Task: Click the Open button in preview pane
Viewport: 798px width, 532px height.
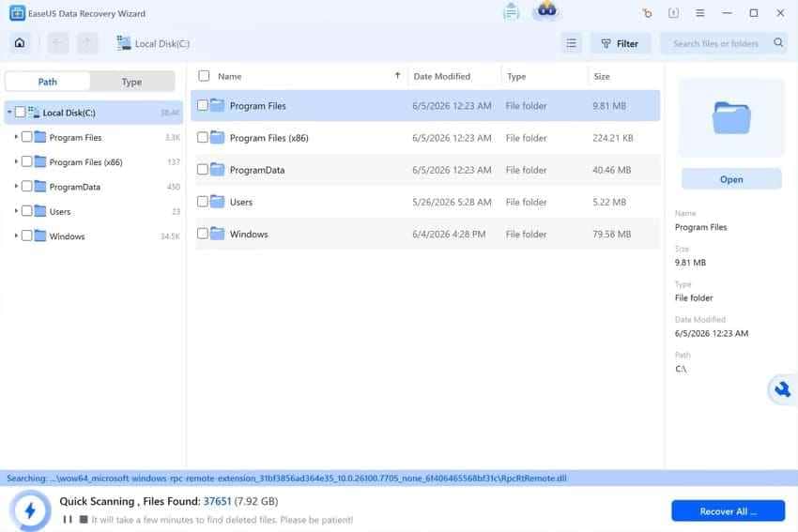Action: pyautogui.click(x=731, y=179)
